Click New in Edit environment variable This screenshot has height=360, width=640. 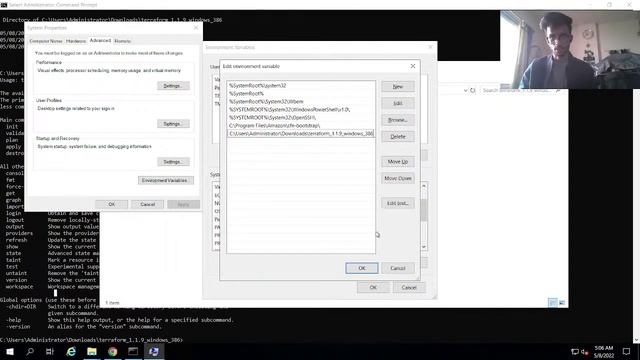398,87
